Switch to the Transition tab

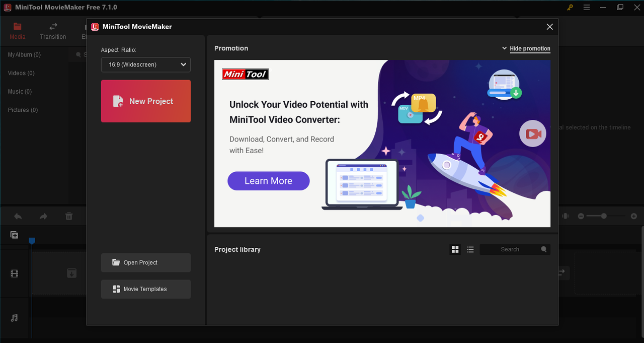pyautogui.click(x=53, y=30)
